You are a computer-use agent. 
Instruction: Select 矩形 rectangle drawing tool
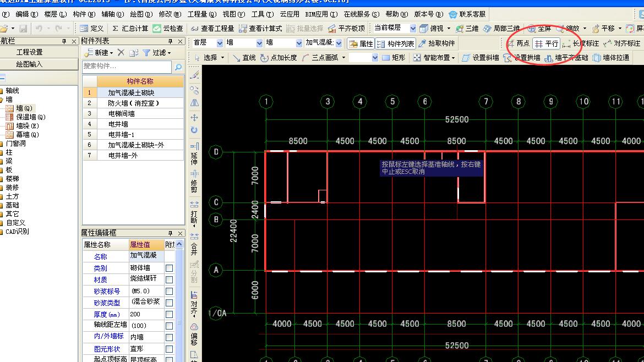pyautogui.click(x=394, y=58)
